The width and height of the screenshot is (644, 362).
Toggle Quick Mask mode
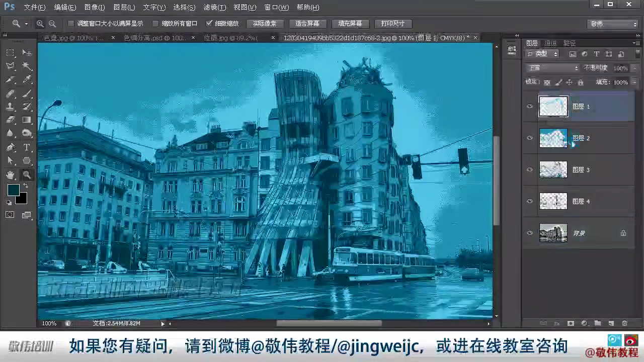point(10,215)
